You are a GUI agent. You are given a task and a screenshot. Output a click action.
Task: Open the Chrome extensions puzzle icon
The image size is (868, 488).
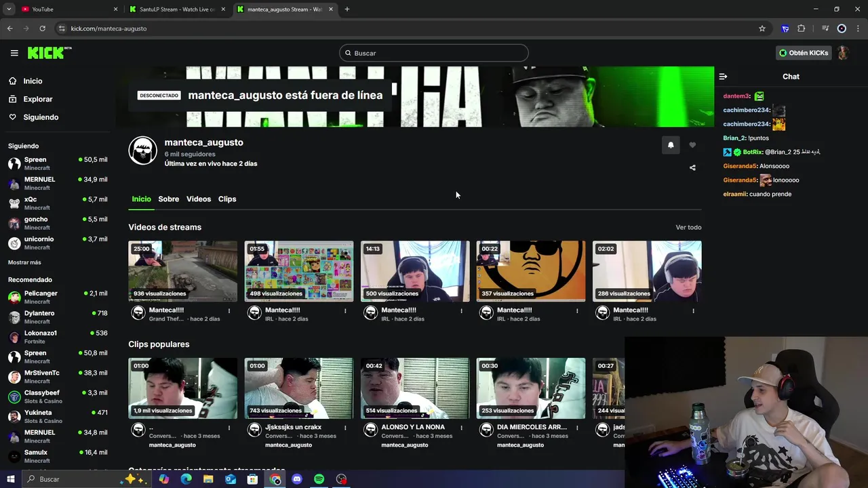pos(802,28)
